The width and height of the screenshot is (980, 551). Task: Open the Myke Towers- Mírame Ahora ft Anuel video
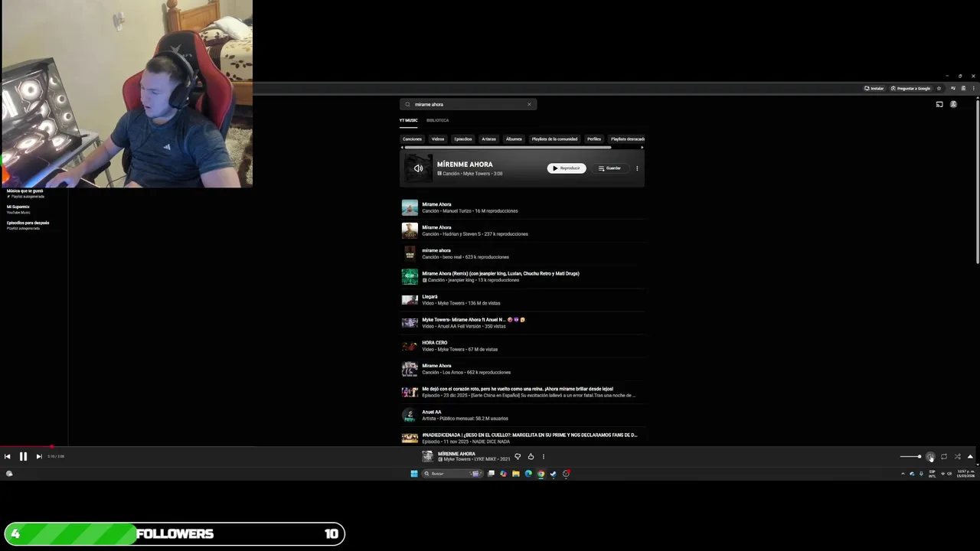click(522, 322)
